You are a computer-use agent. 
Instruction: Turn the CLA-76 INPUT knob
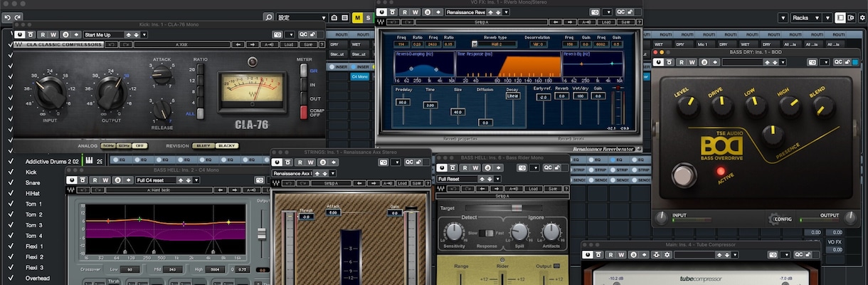click(x=50, y=91)
